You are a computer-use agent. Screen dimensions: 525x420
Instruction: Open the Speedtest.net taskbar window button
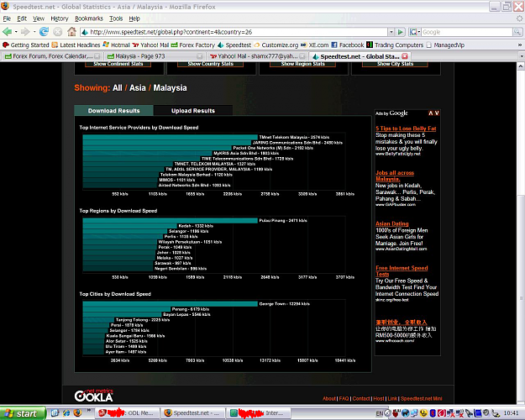pyautogui.click(x=192, y=413)
